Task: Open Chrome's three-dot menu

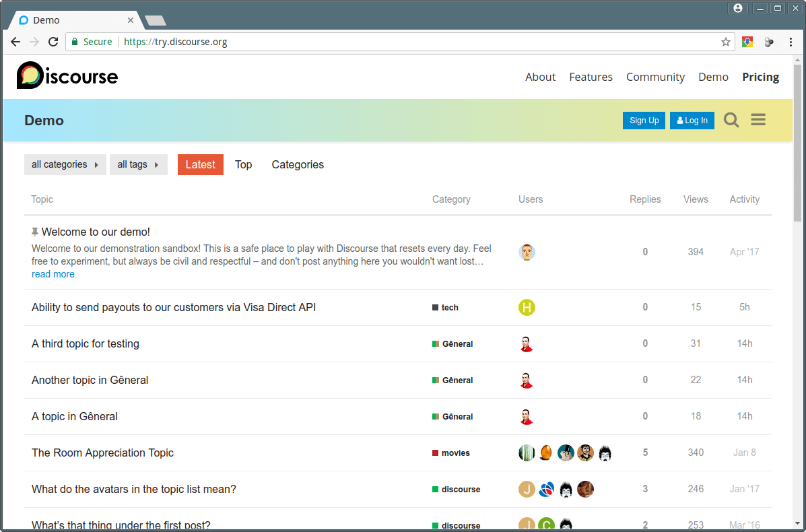Action: tap(789, 42)
